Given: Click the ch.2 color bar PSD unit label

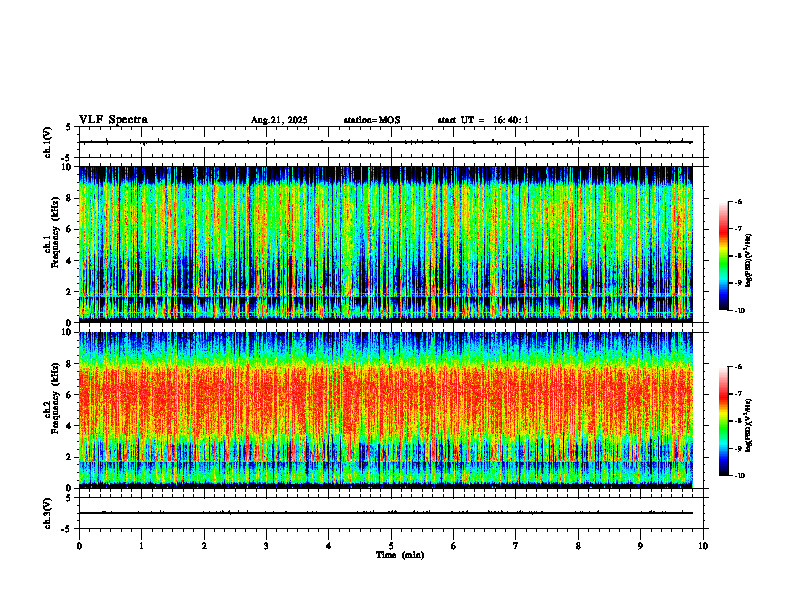Looking at the screenshot, I should coord(750,426).
